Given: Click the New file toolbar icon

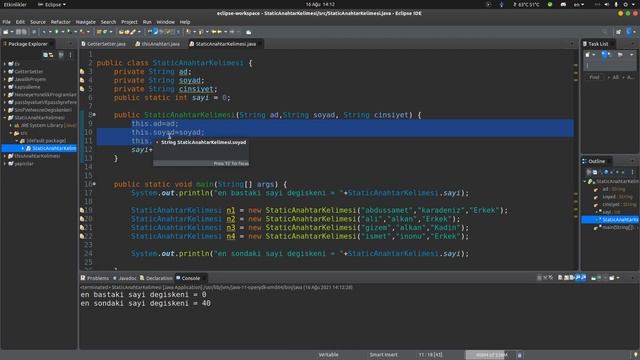Looking at the screenshot, I should [6, 32].
